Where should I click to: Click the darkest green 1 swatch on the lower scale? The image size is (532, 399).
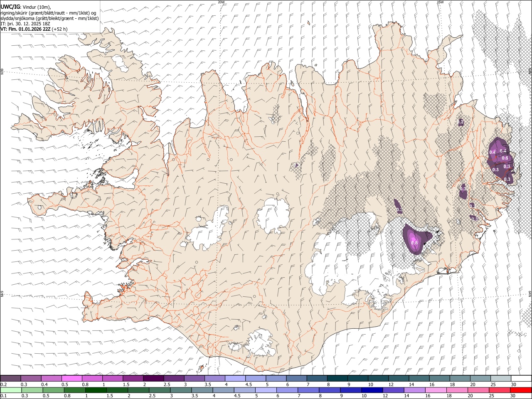point(96,390)
